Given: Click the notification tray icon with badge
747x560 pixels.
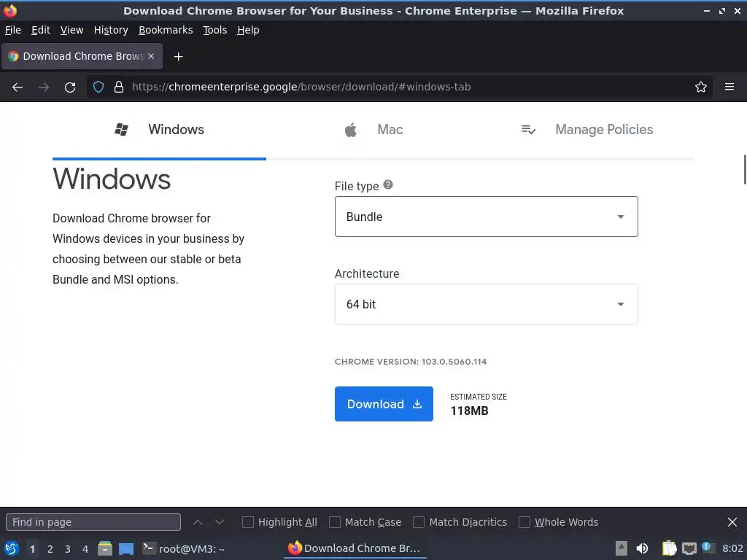Looking at the screenshot, I should click(x=708, y=548).
